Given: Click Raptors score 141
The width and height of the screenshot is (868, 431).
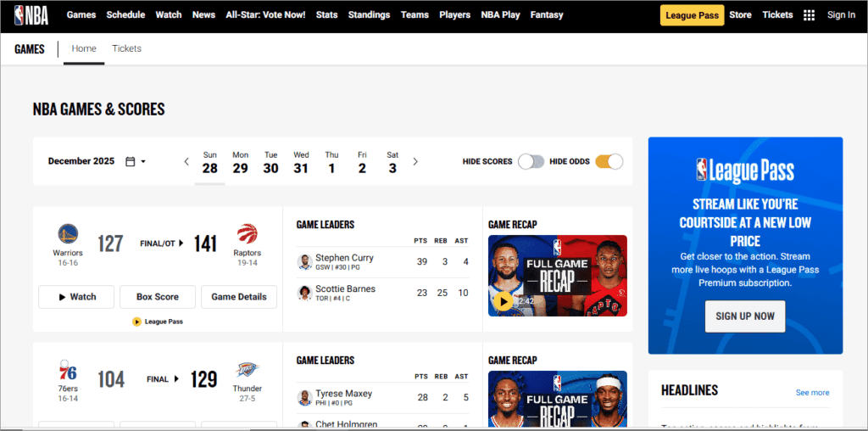Looking at the screenshot, I should (x=205, y=243).
